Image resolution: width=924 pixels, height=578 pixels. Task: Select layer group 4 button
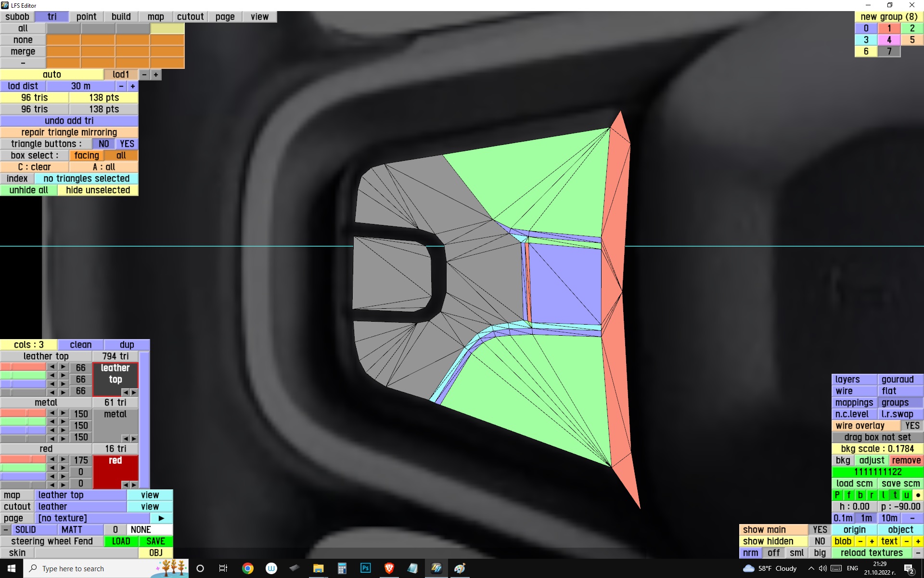click(x=889, y=40)
